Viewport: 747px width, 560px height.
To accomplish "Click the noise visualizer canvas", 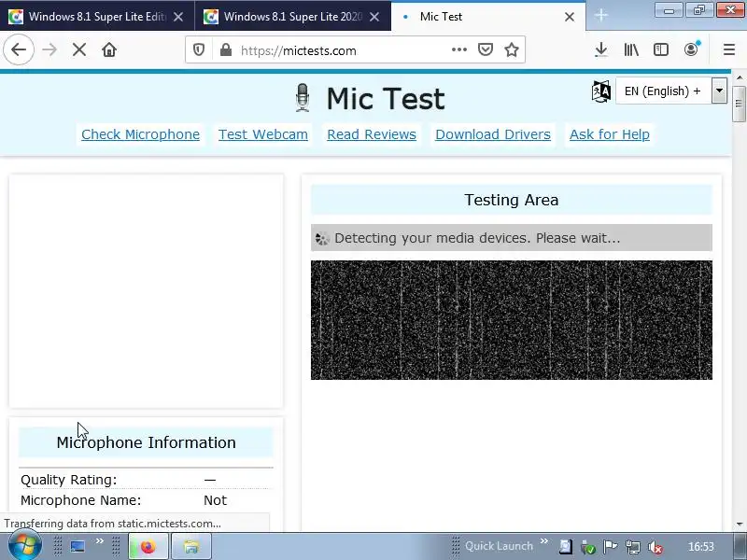I will pyautogui.click(x=511, y=320).
